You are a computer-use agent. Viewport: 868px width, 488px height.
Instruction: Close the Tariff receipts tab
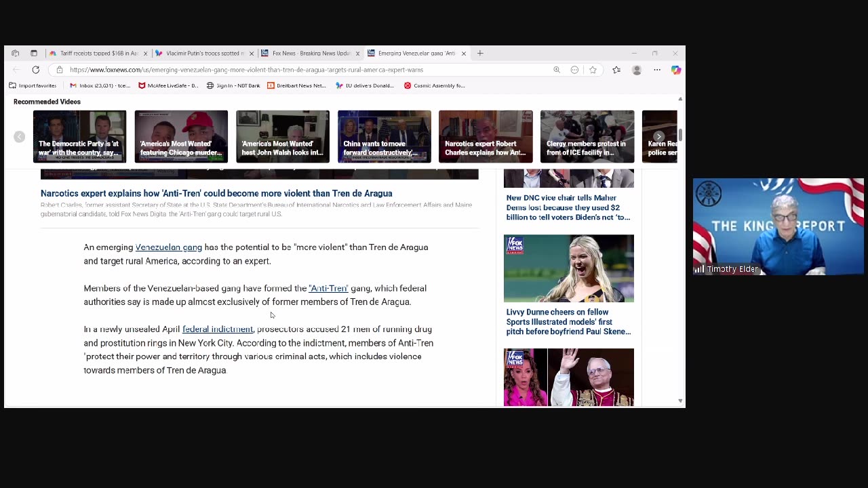(x=145, y=54)
